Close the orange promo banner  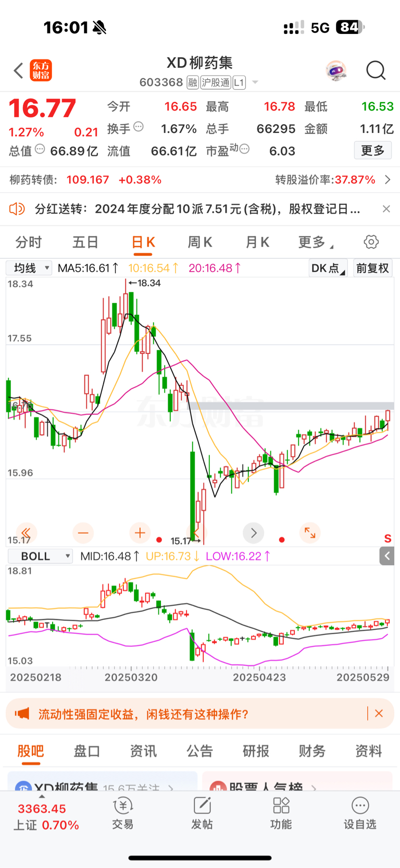tap(379, 714)
